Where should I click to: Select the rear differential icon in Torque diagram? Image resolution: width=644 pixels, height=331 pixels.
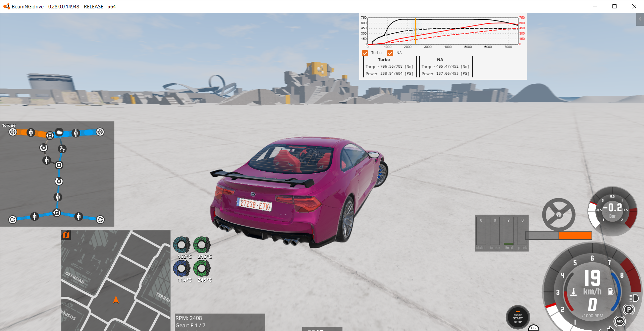point(57,213)
